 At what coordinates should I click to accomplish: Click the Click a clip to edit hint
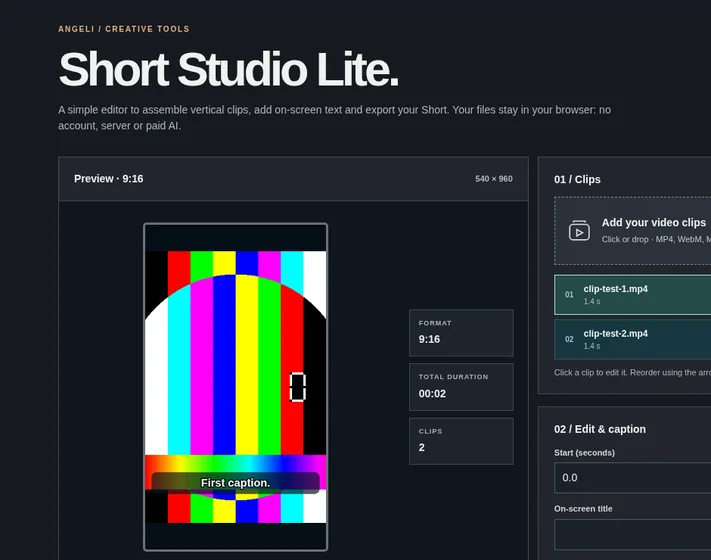coord(633,373)
